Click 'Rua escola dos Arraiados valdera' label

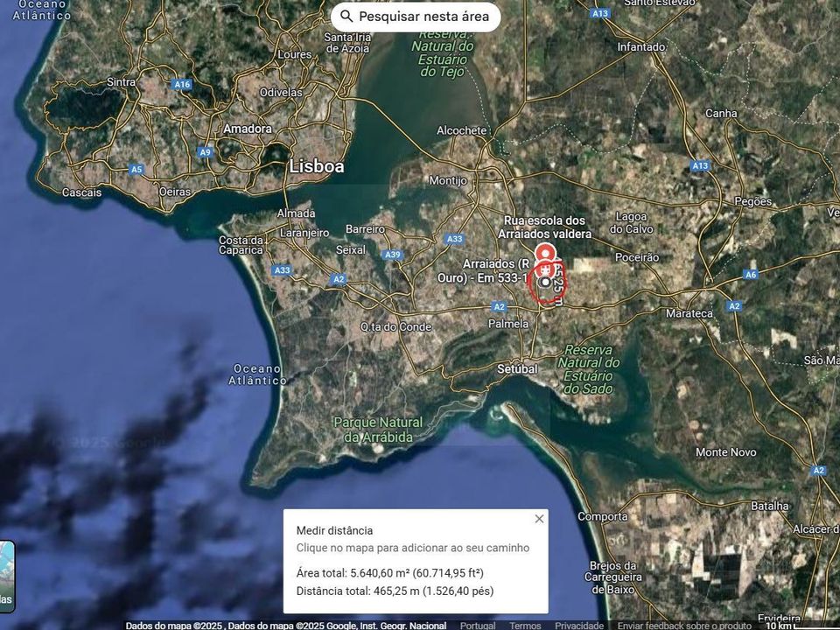pyautogui.click(x=545, y=227)
